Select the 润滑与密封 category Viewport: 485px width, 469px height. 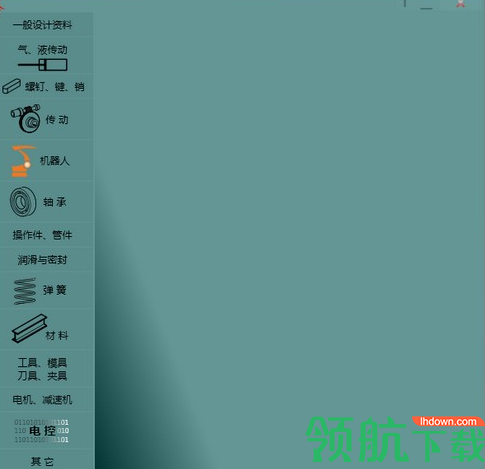pos(42,260)
